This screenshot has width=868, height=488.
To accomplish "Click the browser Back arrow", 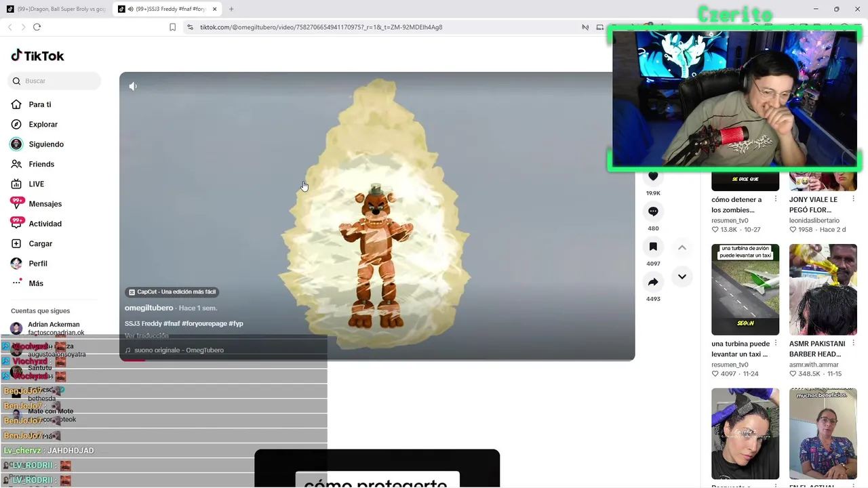I will coord(10,27).
